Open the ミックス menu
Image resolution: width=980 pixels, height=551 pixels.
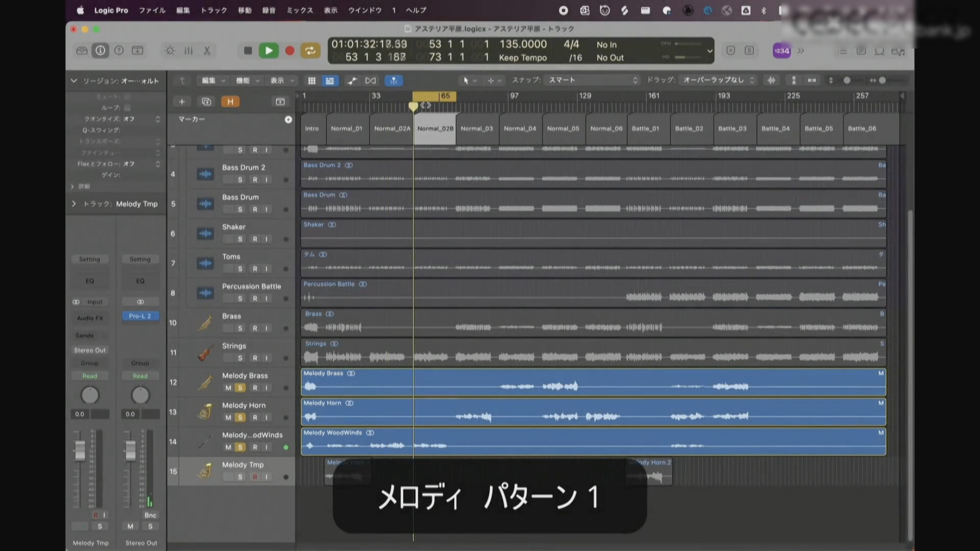click(300, 10)
